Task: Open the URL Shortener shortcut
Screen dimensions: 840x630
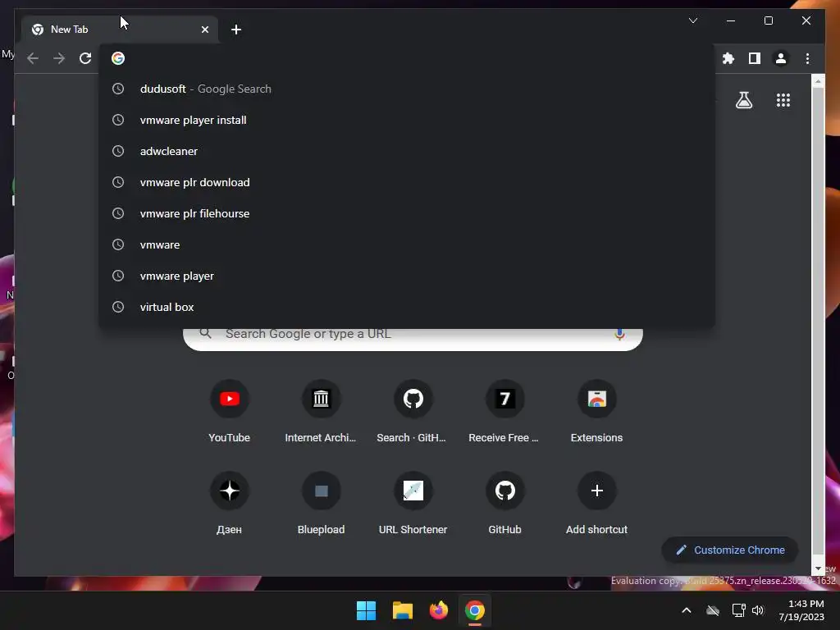Action: point(413,503)
